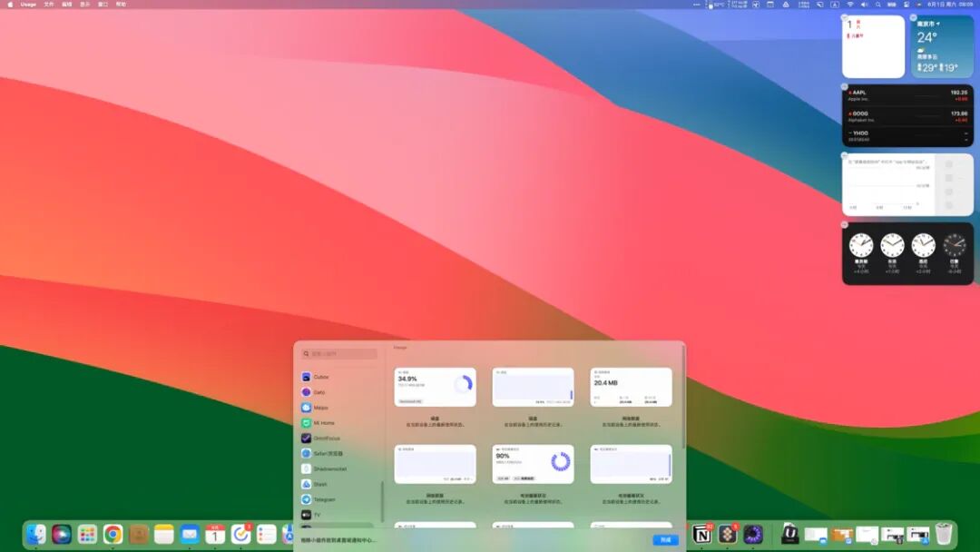Open the Apple menu
The image size is (980, 552).
[x=10, y=5]
